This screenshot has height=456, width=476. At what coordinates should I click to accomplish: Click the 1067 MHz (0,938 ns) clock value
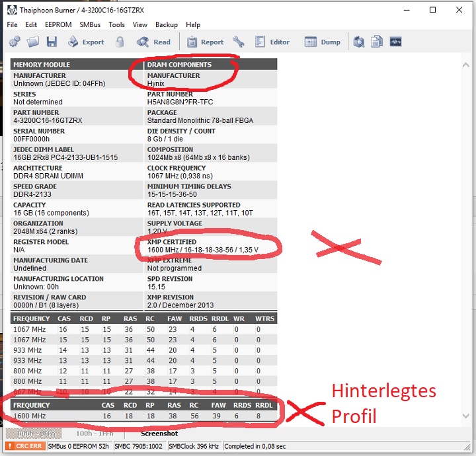pyautogui.click(x=180, y=176)
